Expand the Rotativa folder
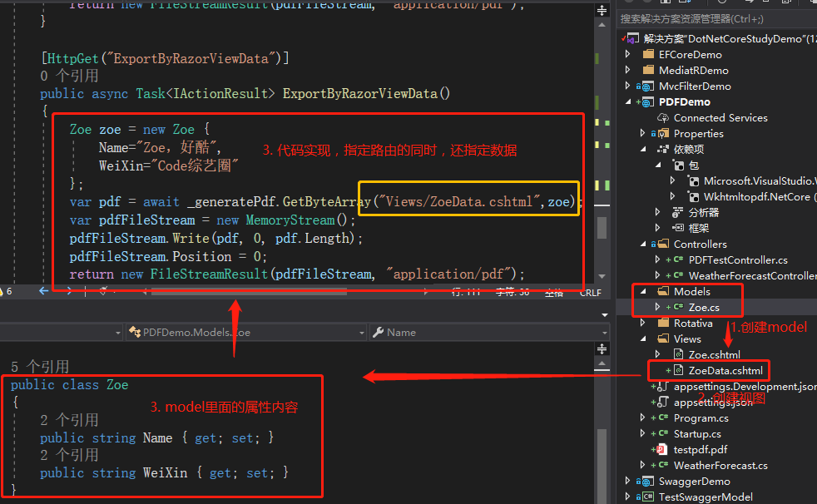 pyautogui.click(x=643, y=323)
